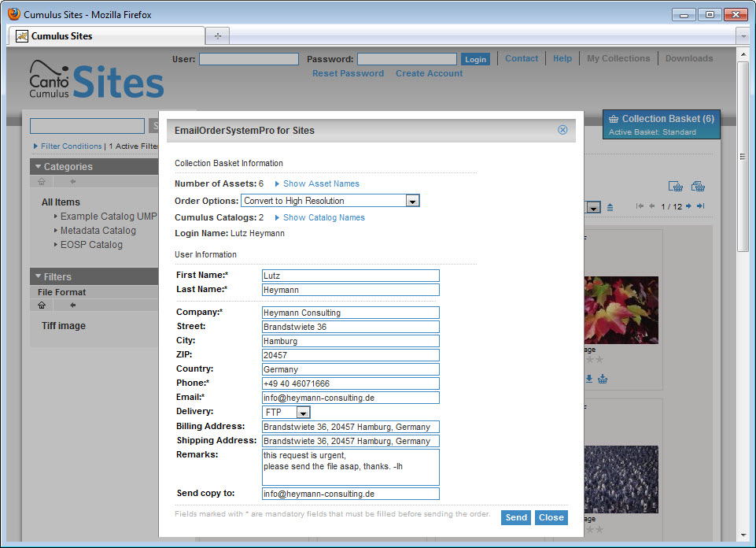Open the Delivery method dropdown
Viewport: 756px width, 548px height.
click(303, 413)
